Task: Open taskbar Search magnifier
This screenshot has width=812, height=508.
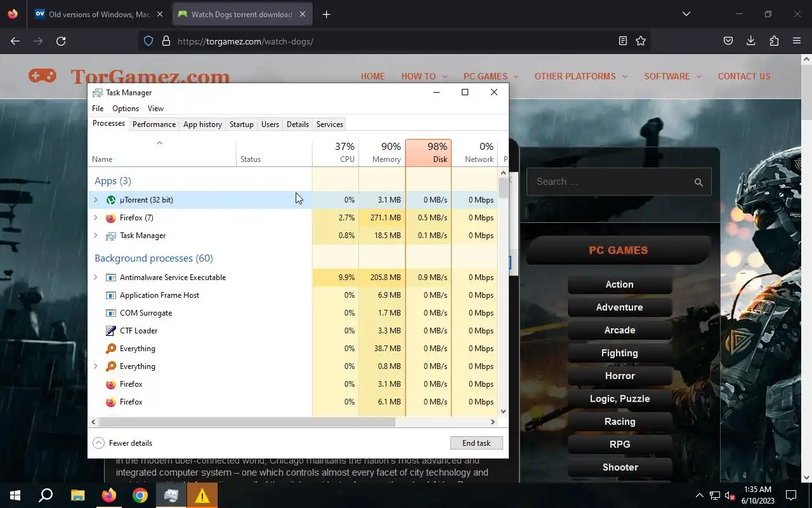Action: coord(46,495)
